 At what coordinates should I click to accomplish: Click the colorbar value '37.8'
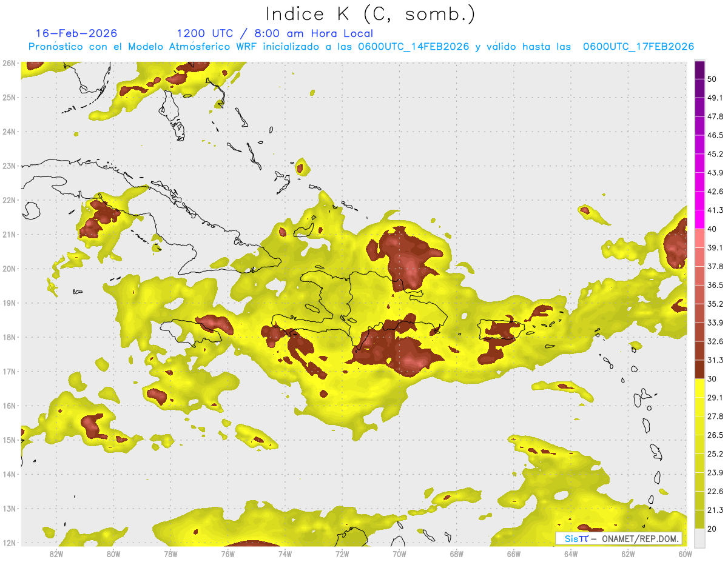tap(715, 266)
